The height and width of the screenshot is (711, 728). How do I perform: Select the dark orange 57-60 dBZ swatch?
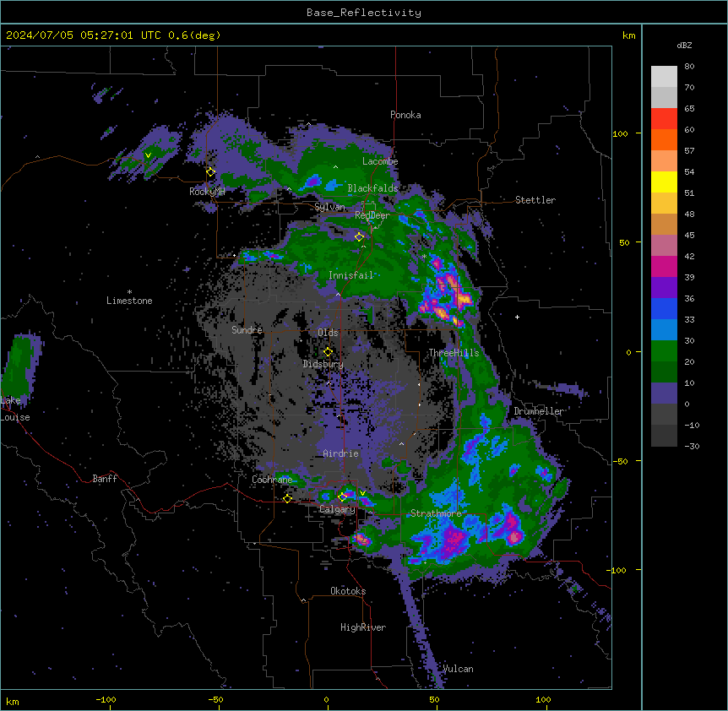[664, 139]
